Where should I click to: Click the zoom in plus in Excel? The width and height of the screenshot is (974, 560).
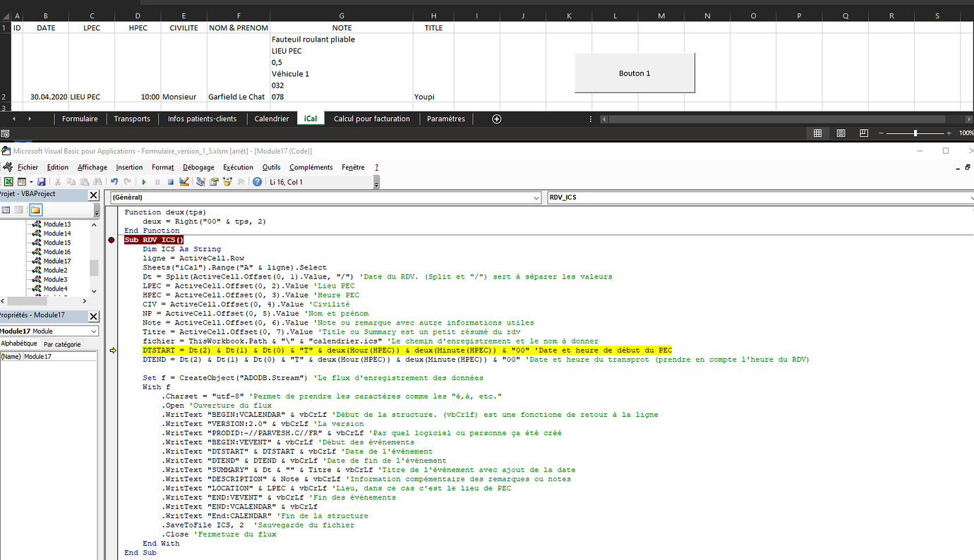949,133
